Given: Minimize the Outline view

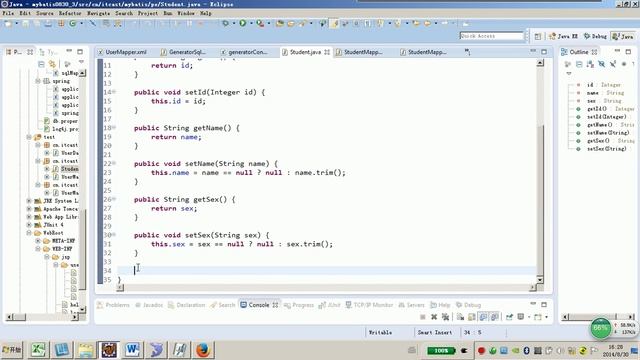Looking at the screenshot, I should (617, 51).
